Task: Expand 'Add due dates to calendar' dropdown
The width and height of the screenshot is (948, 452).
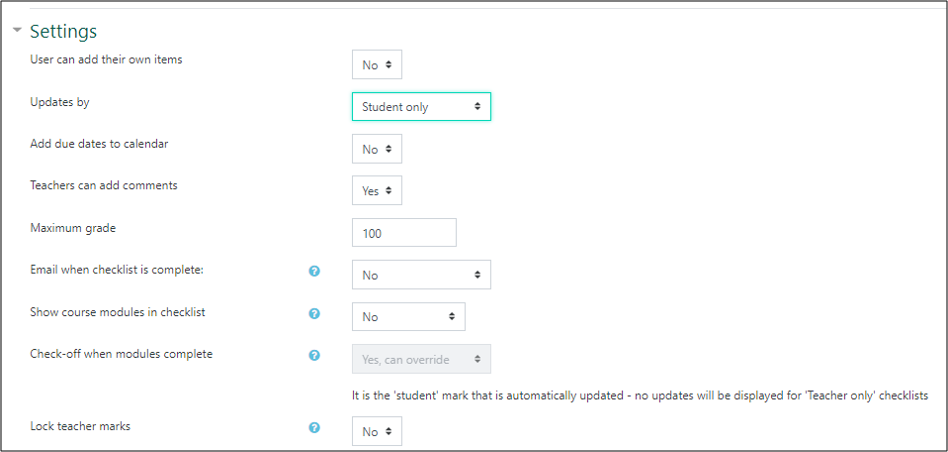Action: tap(377, 149)
